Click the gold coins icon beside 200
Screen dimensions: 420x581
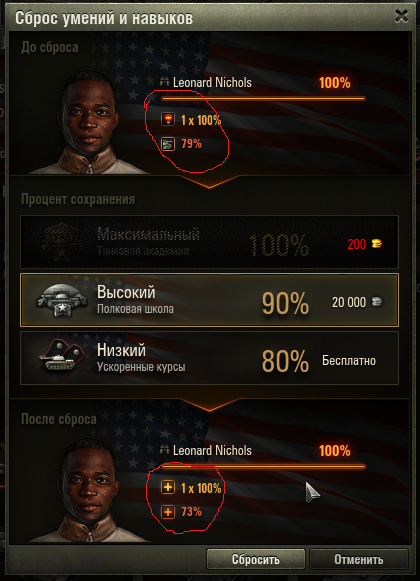377,243
